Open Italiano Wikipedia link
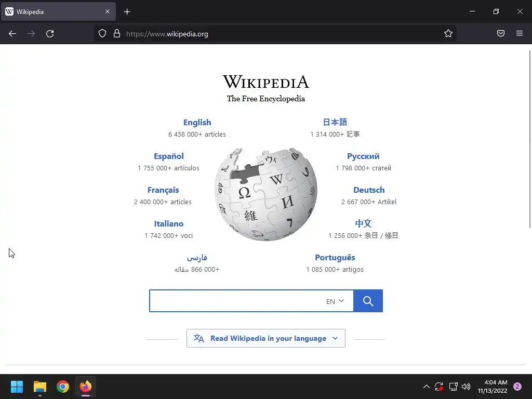The height and width of the screenshot is (399, 532). click(x=169, y=223)
